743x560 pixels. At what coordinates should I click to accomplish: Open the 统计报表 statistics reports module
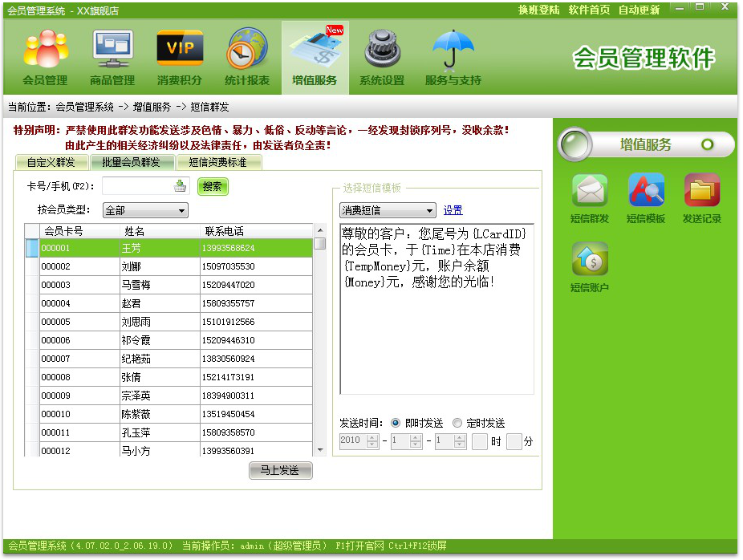tap(247, 56)
